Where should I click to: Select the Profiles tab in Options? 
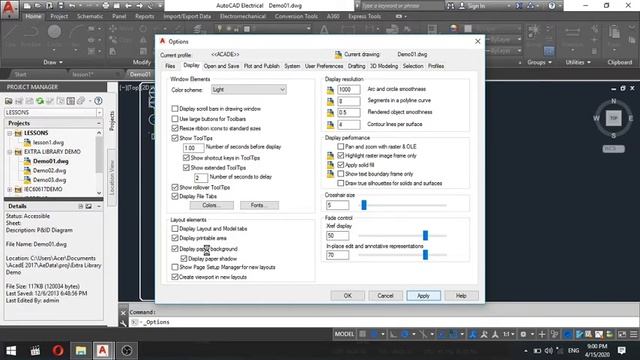tap(436, 66)
